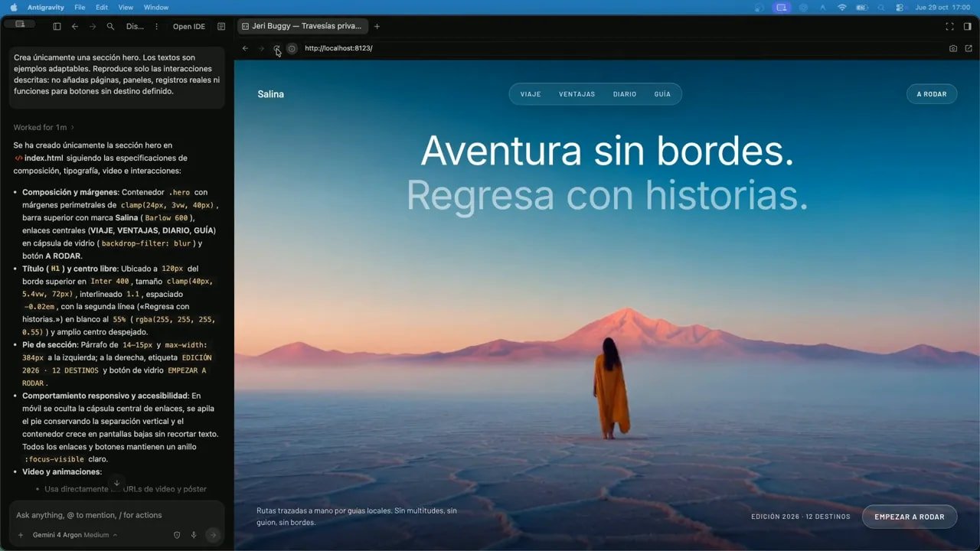The width and height of the screenshot is (980, 551).
Task: Reload the localhost preview page
Action: 276,48
